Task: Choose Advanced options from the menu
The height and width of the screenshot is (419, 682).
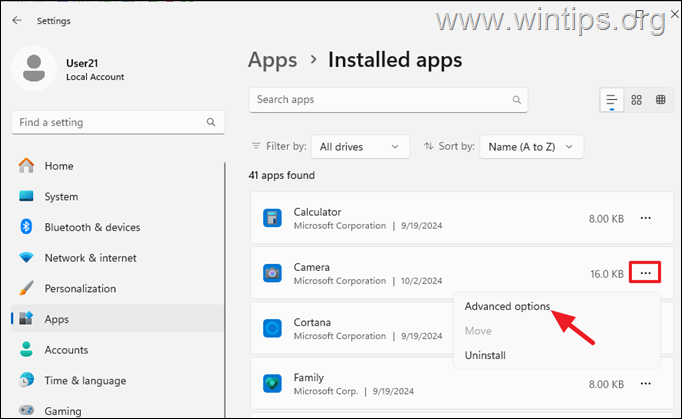Action: pos(507,306)
